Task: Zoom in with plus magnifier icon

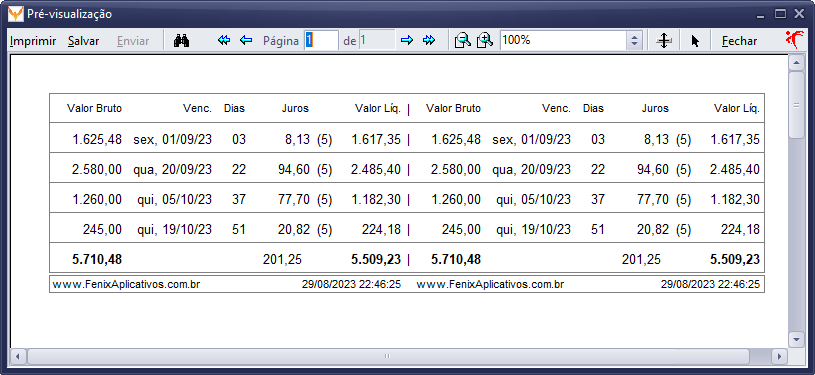Action: pos(484,41)
